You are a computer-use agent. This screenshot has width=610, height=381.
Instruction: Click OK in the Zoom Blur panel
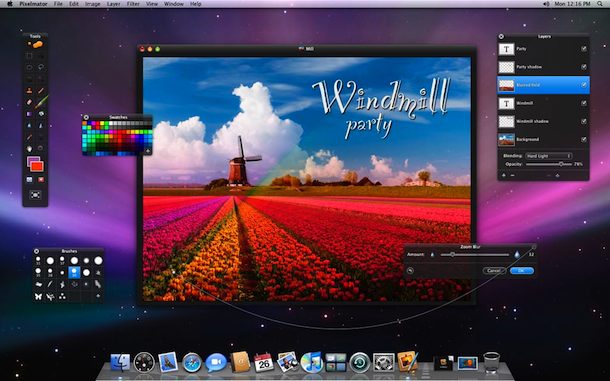tap(522, 270)
